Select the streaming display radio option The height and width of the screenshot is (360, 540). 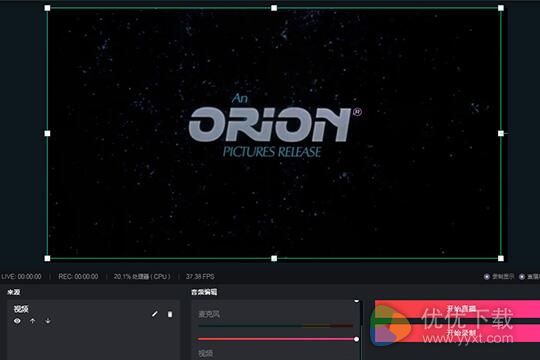(522, 277)
